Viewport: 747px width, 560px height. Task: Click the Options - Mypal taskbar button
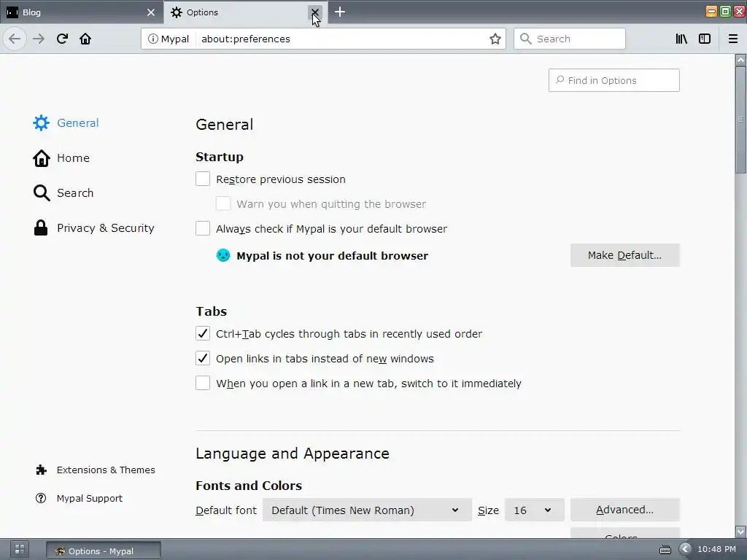pos(104,551)
